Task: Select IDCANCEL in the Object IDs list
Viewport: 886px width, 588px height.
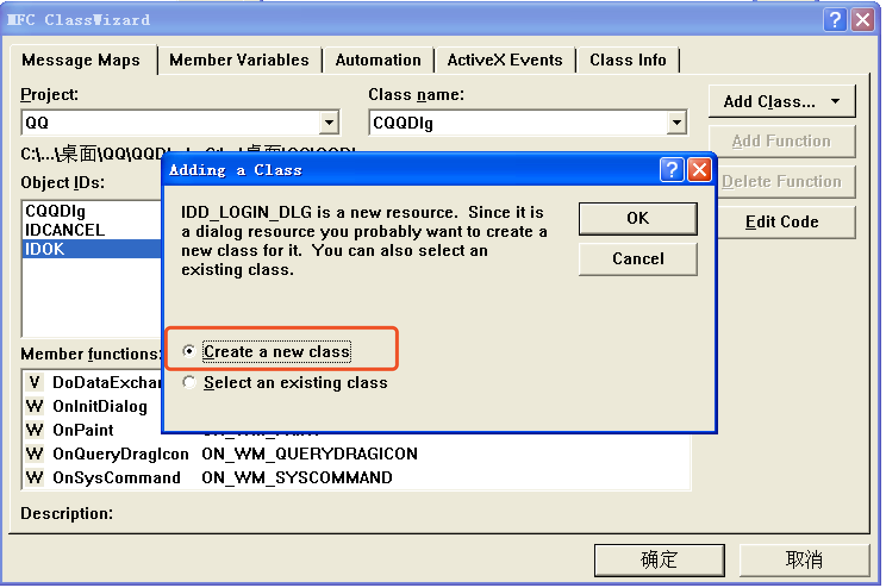Action: (x=65, y=230)
